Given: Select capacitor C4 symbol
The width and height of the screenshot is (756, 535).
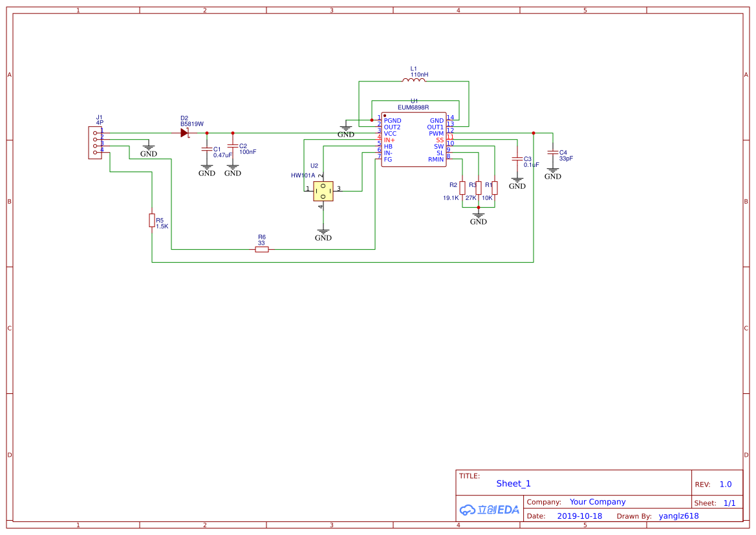Looking at the screenshot, I should pyautogui.click(x=553, y=153).
